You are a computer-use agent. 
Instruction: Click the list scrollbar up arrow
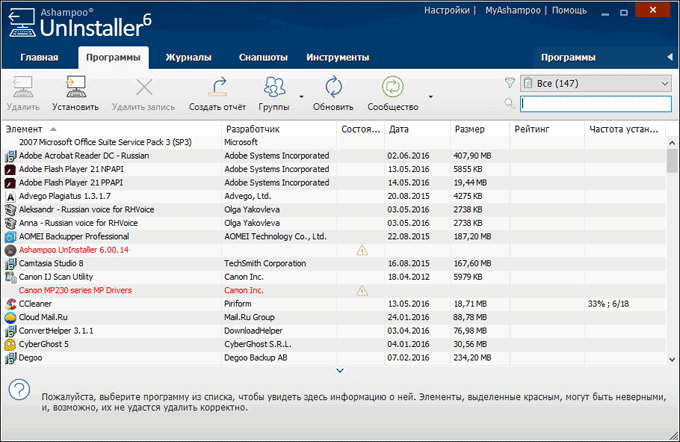pyautogui.click(x=672, y=142)
